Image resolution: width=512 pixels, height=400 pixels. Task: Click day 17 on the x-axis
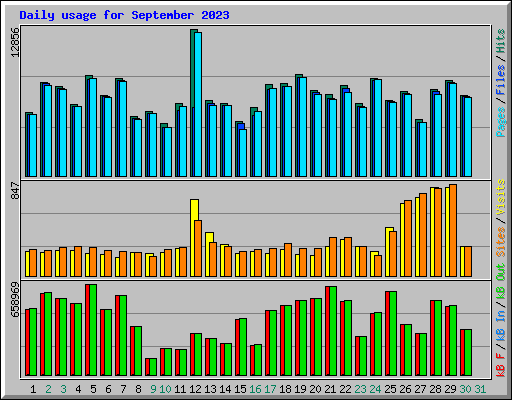270,389
